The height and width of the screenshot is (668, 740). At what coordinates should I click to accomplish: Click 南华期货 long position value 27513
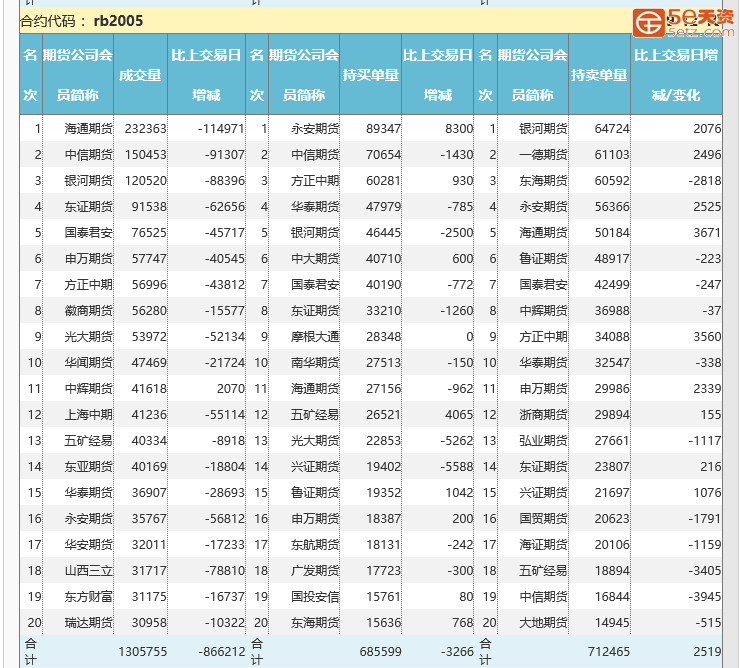[x=383, y=362]
